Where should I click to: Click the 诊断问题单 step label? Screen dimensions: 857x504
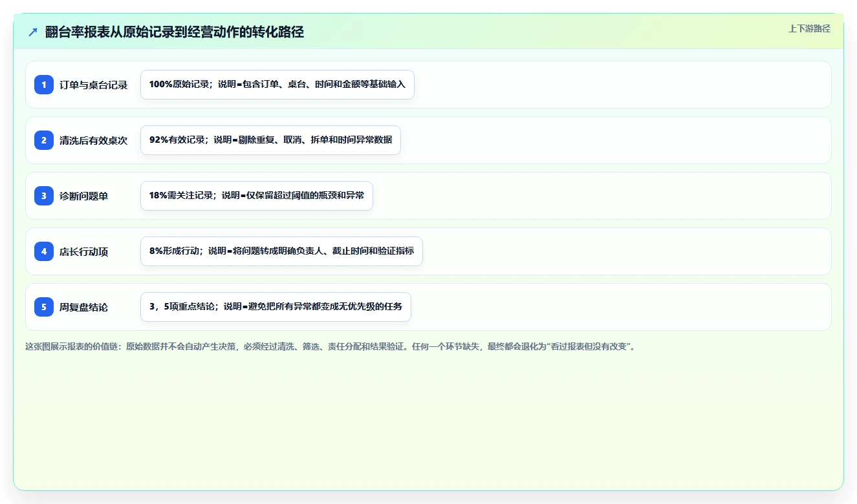(x=84, y=196)
